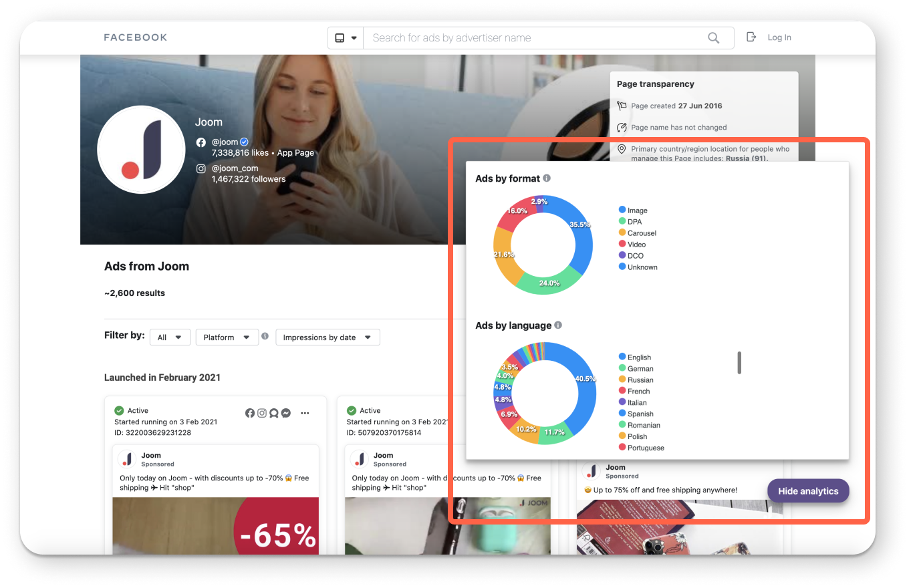Click Instagram platform icon on first ad
This screenshot has width=909, height=588.
click(x=262, y=413)
